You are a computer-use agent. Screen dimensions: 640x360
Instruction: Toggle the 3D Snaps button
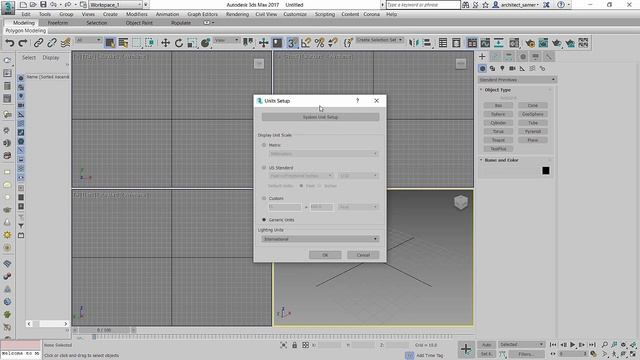pyautogui.click(x=292, y=42)
